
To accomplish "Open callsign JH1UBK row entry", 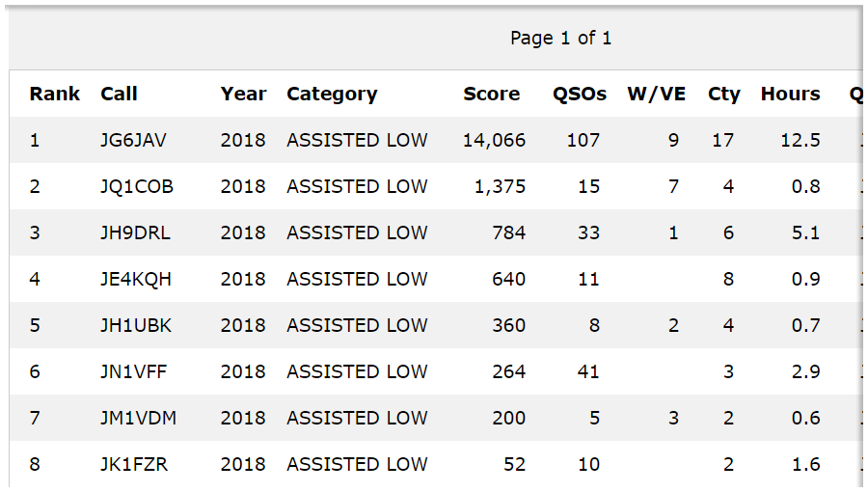I will [x=136, y=325].
